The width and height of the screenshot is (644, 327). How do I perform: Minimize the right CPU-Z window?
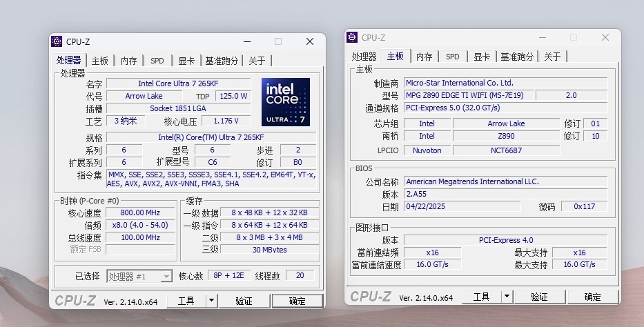pos(543,37)
